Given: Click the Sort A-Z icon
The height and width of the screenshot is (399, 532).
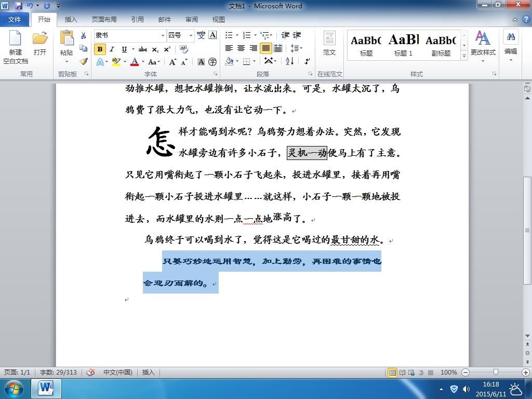Looking at the screenshot, I should click(x=290, y=61).
